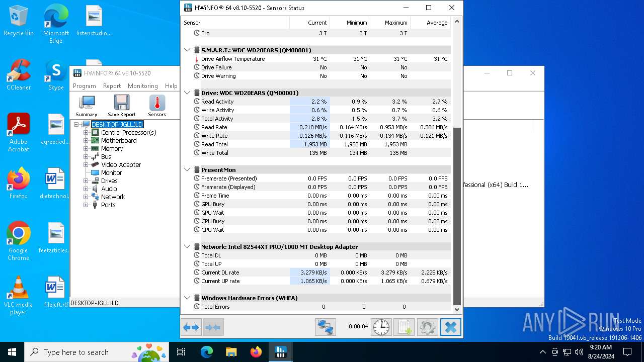Open Google Chrome desktop shortcut
The width and height of the screenshot is (644, 362).
point(19,241)
